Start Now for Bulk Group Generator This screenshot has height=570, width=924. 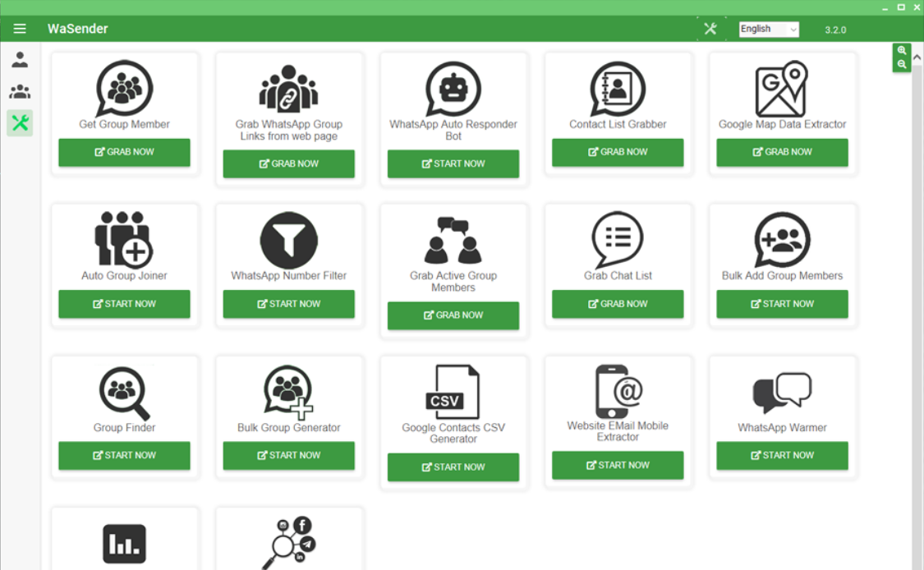click(289, 456)
